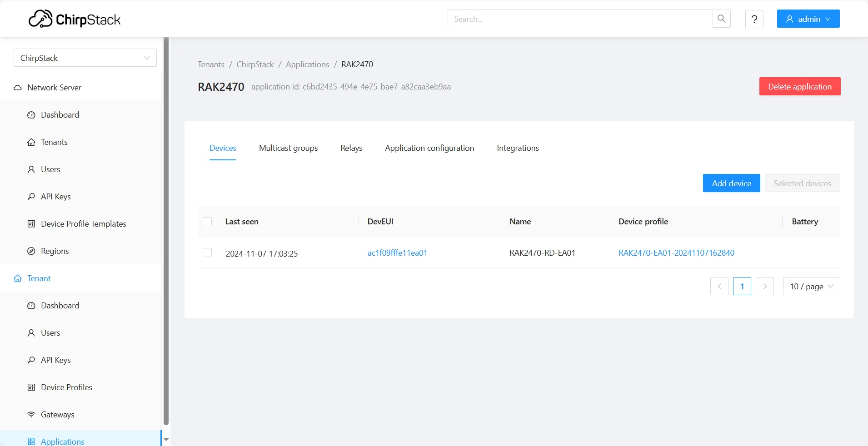
Task: Expand the ChirpStack tenant selector dropdown
Action: tap(85, 58)
